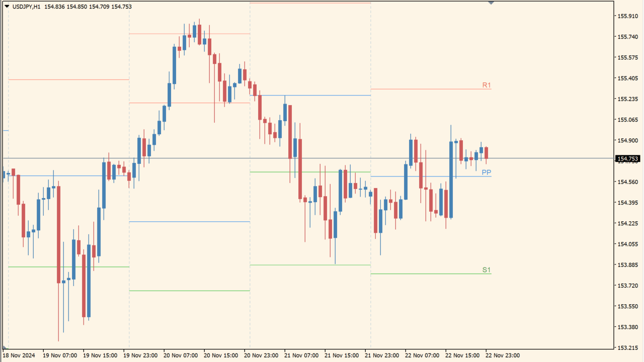Click the 22 Nov 23:00 time label
This screenshot has height=362, width=644.
pos(503,355)
